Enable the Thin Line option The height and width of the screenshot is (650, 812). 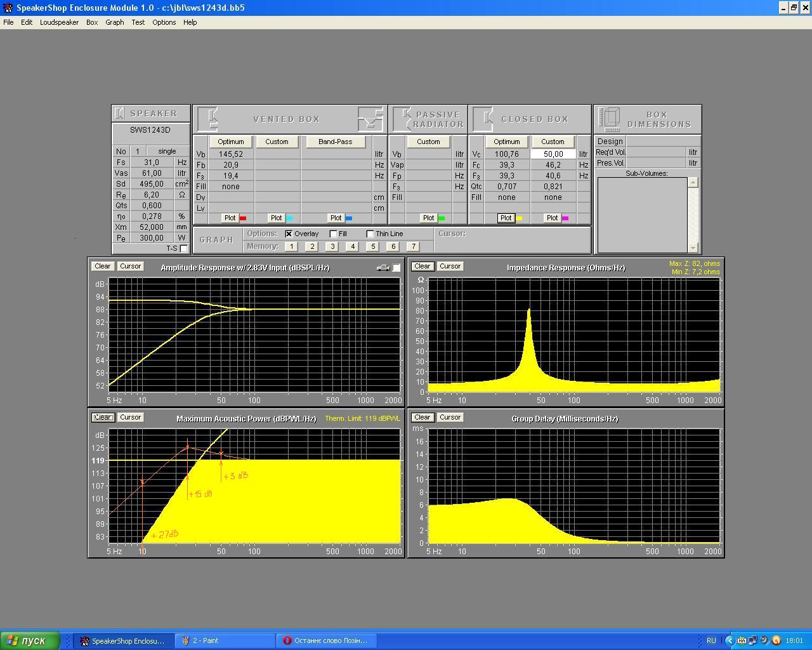pos(370,234)
